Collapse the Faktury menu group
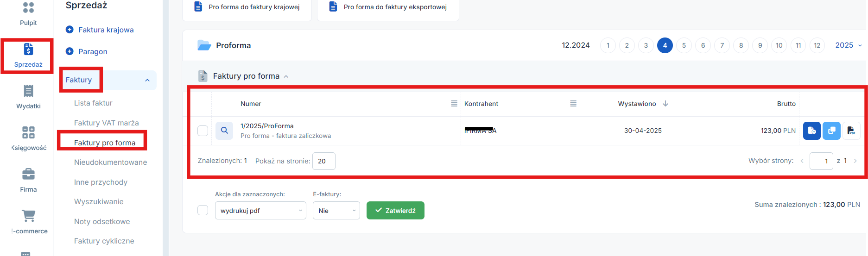This screenshot has height=256, width=868. point(147,80)
